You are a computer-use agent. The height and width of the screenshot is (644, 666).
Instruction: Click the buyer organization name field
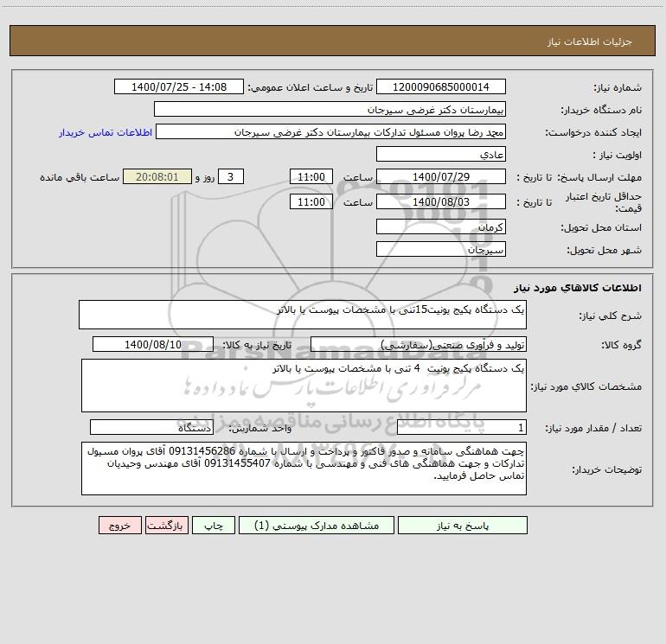[x=330, y=109]
